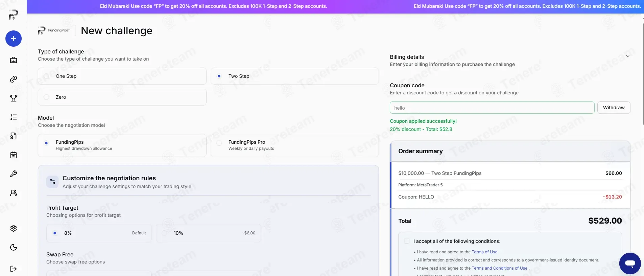
Task: Click the Withdraw coupon button
Action: tap(614, 108)
